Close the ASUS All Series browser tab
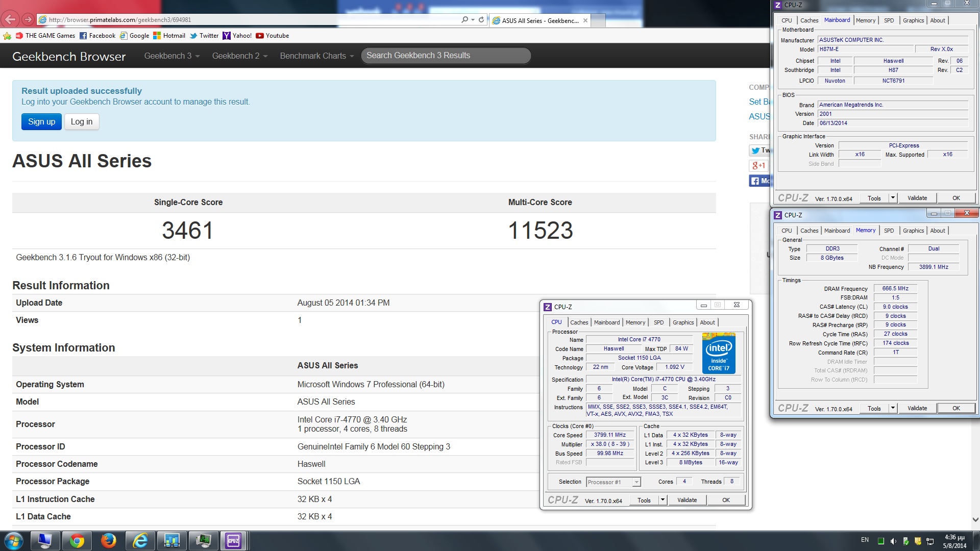 585,20
